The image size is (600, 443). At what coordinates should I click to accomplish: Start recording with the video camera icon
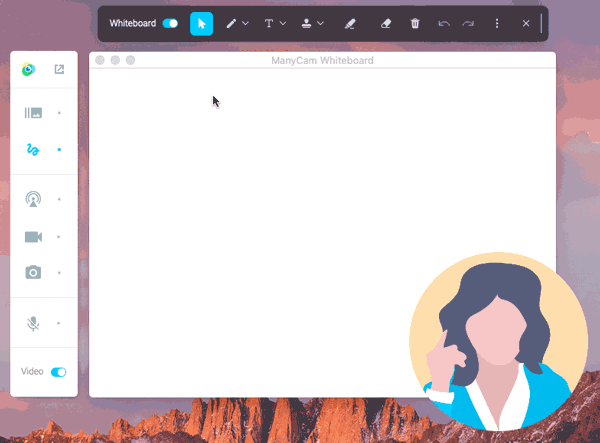coord(33,237)
